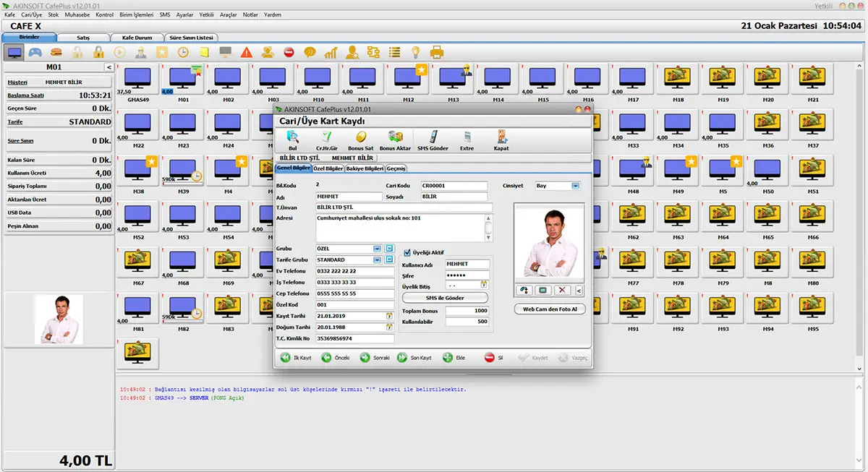
Task: Click the Adresi scrollbar
Action: click(488, 228)
